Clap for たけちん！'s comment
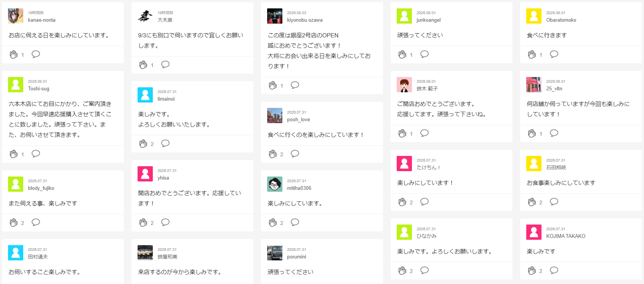Image resolution: width=644 pixels, height=284 pixels. pyautogui.click(x=402, y=202)
